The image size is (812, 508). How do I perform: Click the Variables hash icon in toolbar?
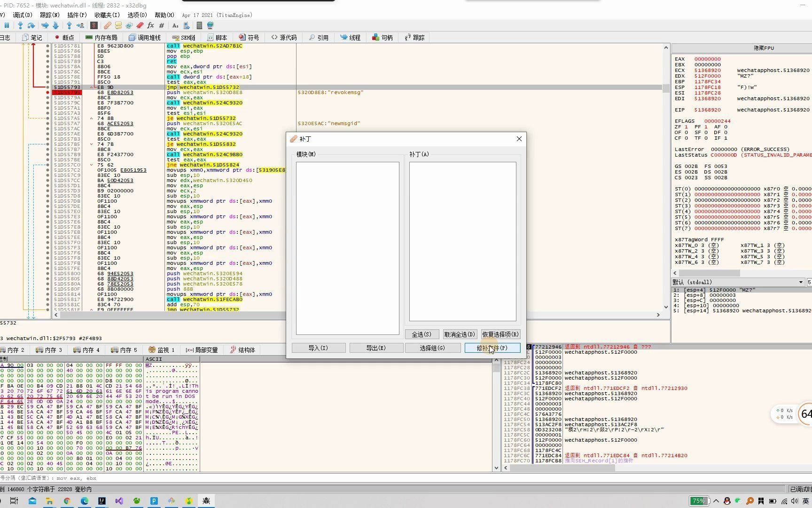[x=162, y=25]
